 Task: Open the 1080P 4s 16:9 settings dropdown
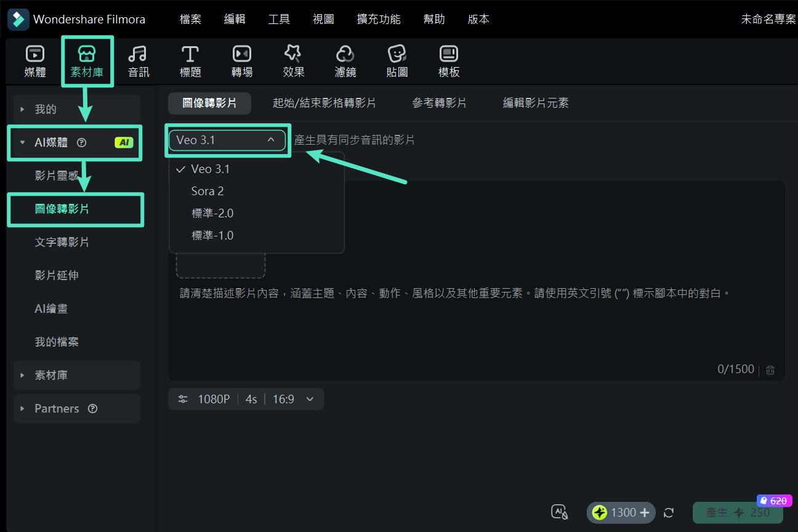(246, 399)
